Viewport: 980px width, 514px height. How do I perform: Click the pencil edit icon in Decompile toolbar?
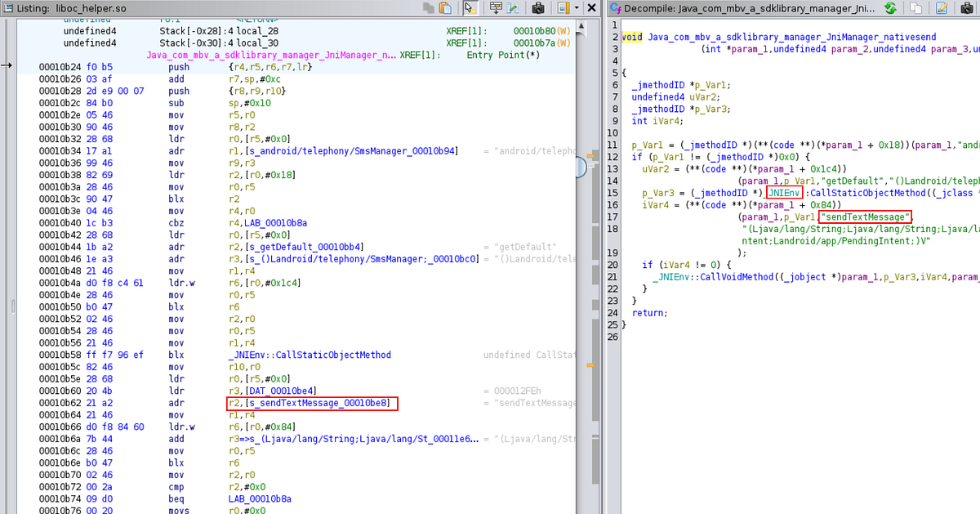(941, 7)
